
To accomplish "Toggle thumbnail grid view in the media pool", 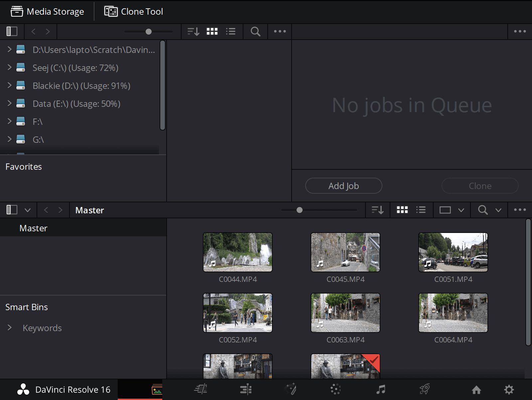I will point(402,210).
